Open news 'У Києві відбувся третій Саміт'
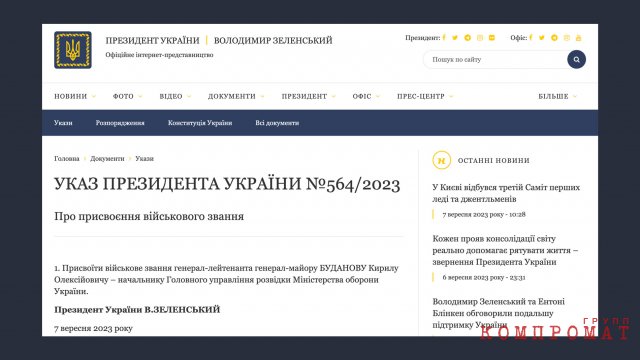Screen dimensions: 640x360 click(x=506, y=193)
